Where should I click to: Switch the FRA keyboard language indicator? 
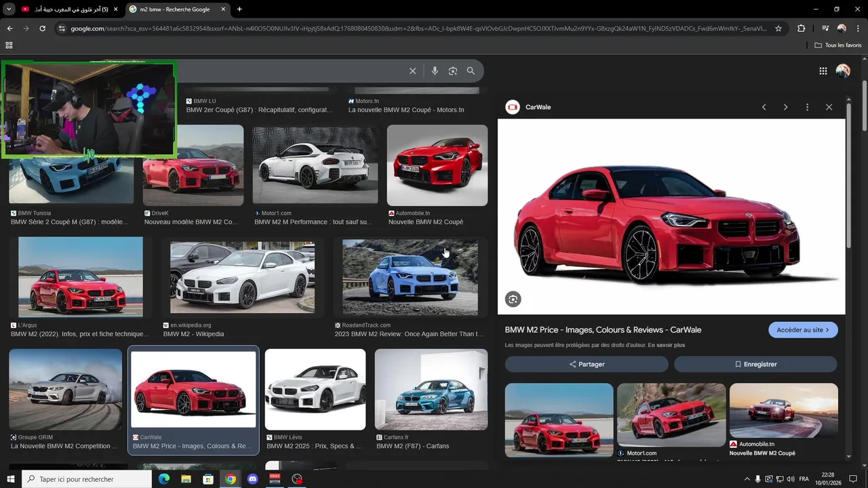804,479
